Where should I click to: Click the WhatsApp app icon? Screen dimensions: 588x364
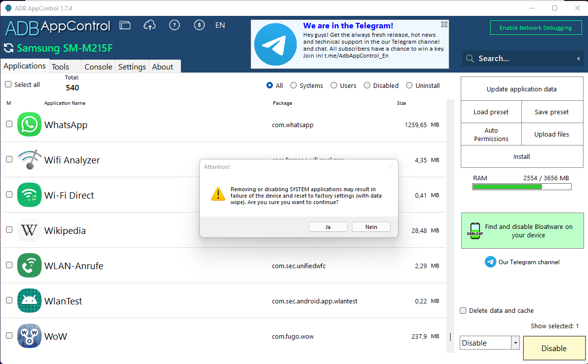[29, 124]
